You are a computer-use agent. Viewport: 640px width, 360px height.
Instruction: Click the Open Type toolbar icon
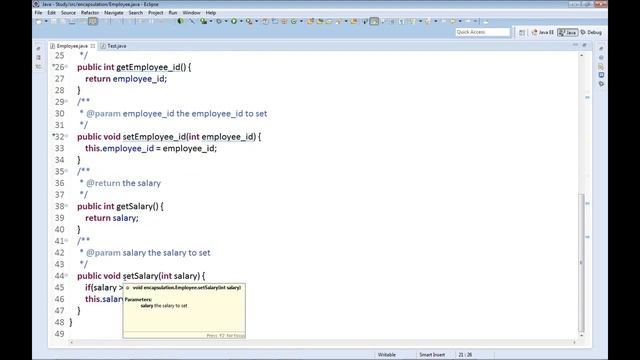310,21
